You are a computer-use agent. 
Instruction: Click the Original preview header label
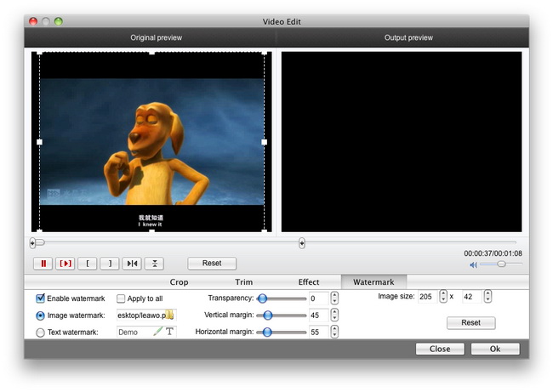point(157,37)
